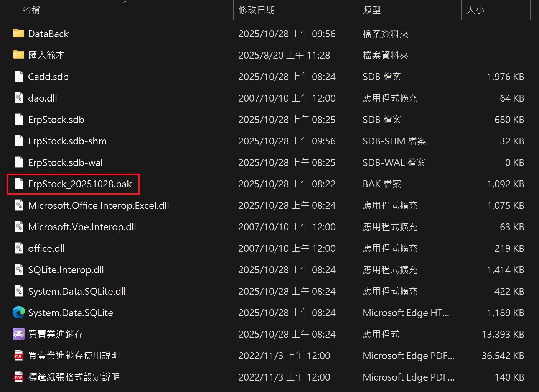Sort files by the 大小 column
This screenshot has height=392, width=539.
pyautogui.click(x=476, y=10)
